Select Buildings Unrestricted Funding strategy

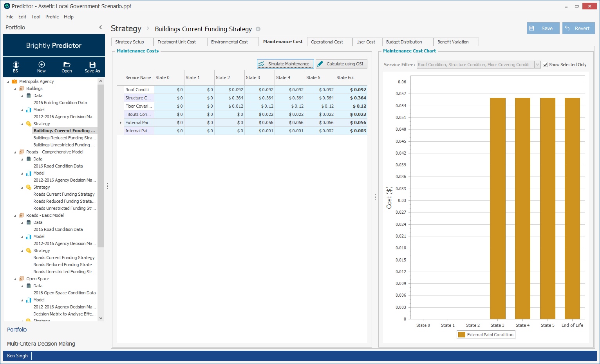[64, 145]
